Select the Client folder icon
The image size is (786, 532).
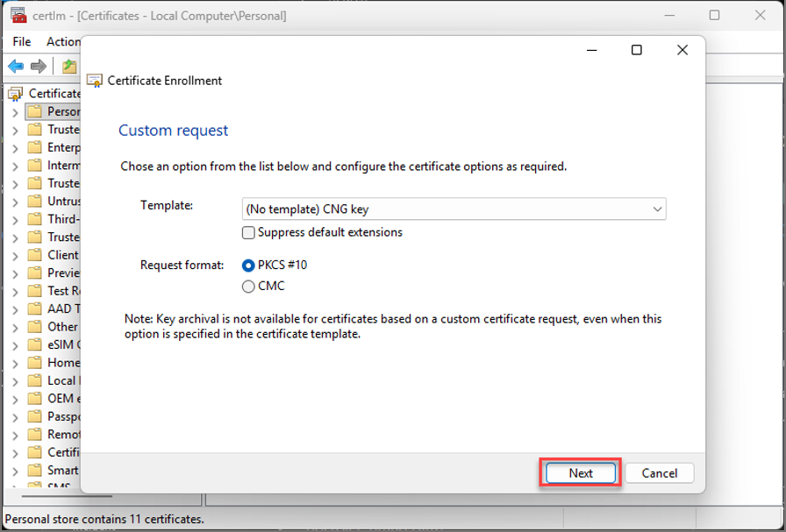coord(34,255)
